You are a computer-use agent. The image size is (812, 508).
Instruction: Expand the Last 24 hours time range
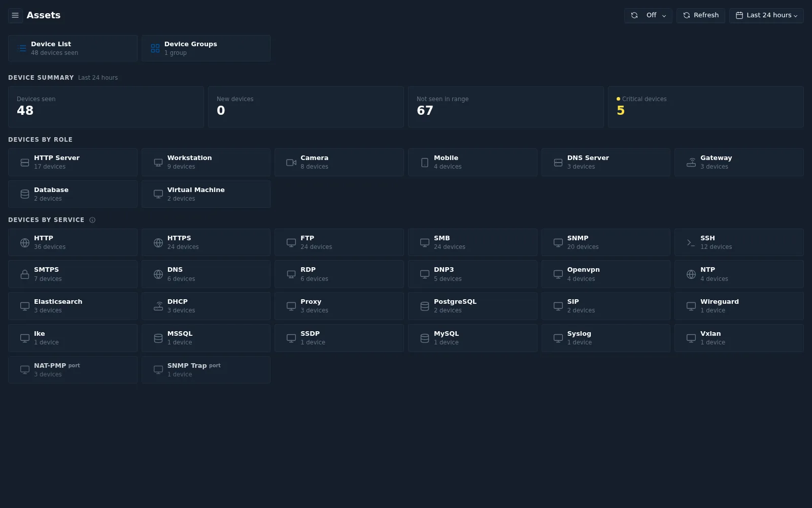pos(766,15)
